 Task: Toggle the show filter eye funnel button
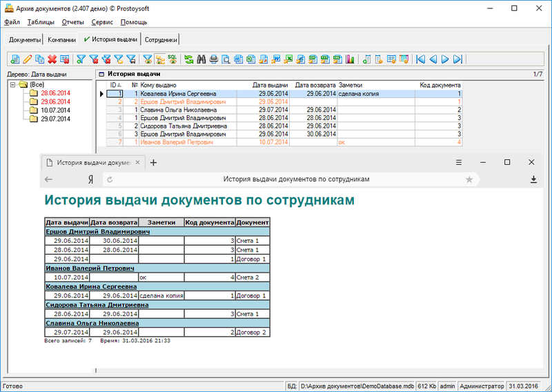tap(148, 59)
